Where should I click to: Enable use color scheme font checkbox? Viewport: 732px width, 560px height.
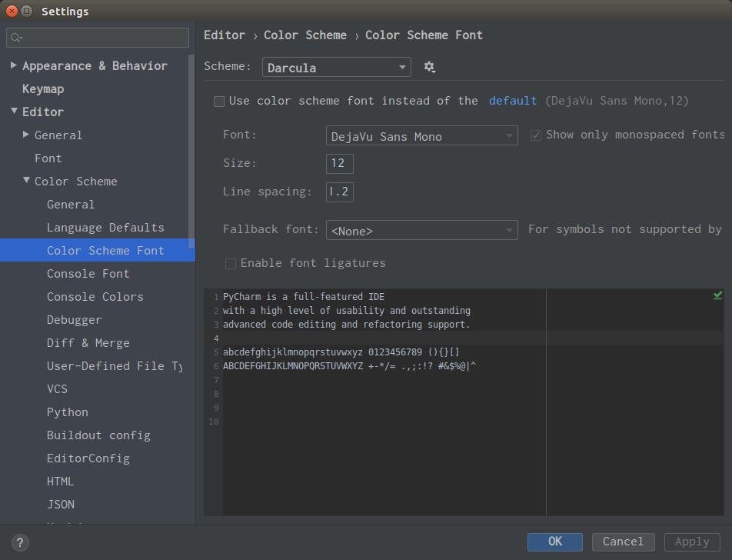219,102
